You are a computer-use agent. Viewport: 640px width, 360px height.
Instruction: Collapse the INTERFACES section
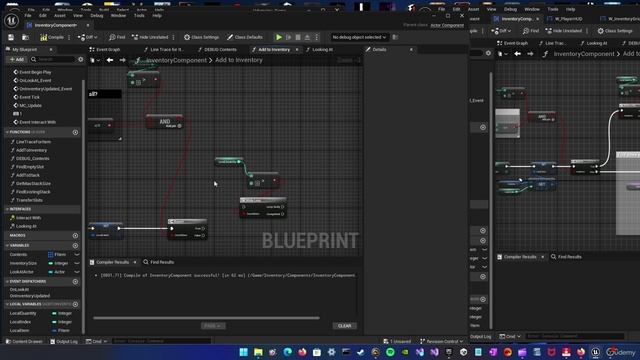(7, 209)
